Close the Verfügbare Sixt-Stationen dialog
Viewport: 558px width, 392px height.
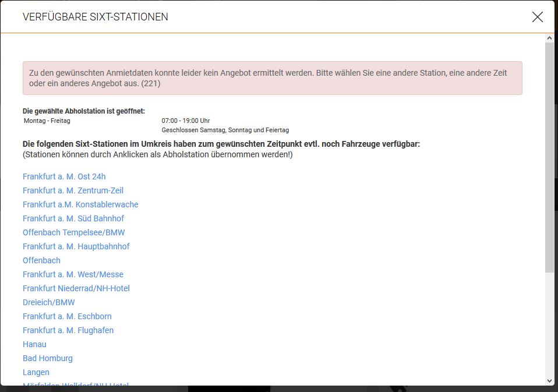(x=537, y=17)
